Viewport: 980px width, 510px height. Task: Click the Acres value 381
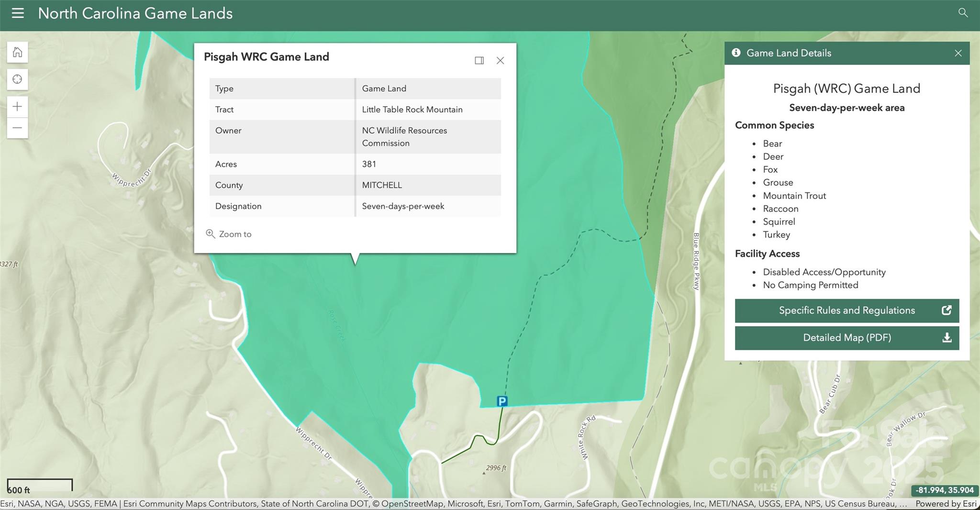369,164
